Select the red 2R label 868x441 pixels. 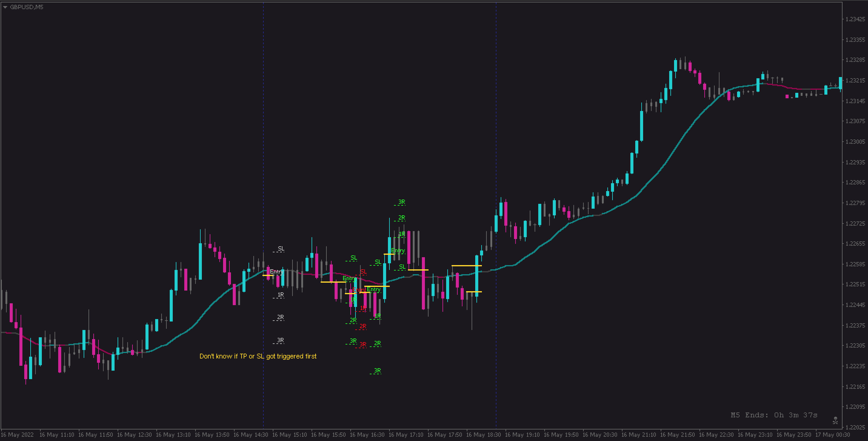tap(362, 326)
